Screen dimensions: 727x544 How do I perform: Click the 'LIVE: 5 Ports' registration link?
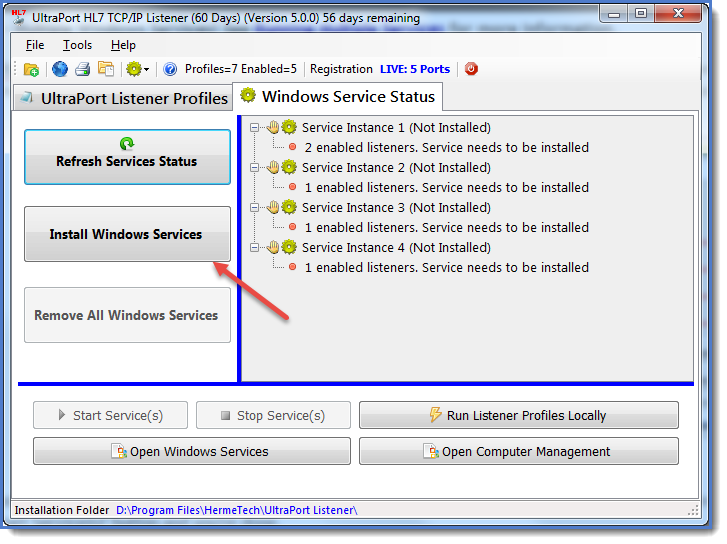click(415, 69)
